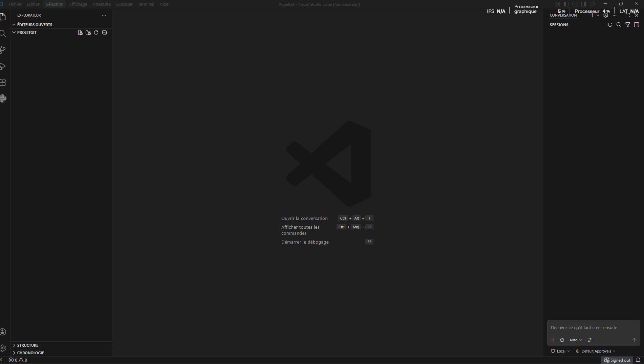The height and width of the screenshot is (364, 644).
Task: Collapse the PROJETGIT folder section
Action: [x=27, y=32]
